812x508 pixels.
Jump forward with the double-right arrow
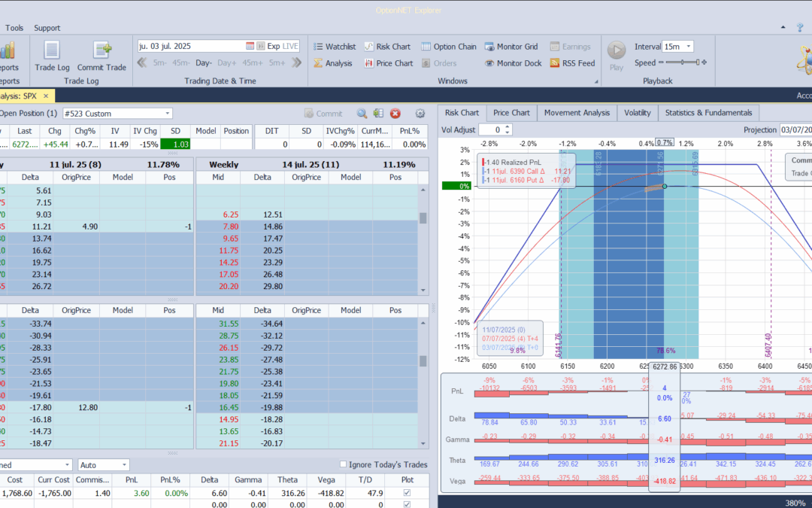[296, 62]
